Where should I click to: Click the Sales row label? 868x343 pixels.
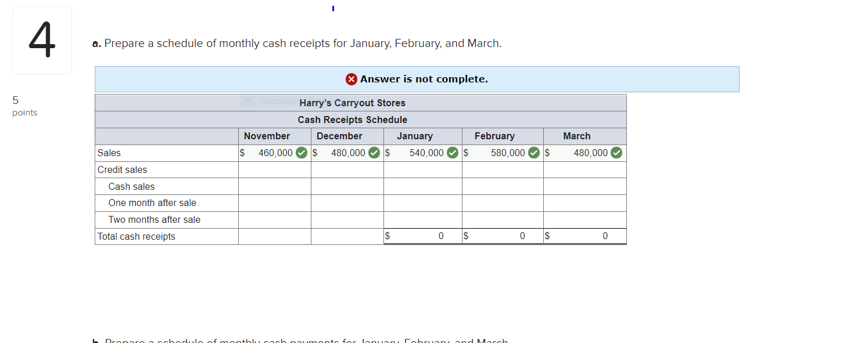coord(109,153)
